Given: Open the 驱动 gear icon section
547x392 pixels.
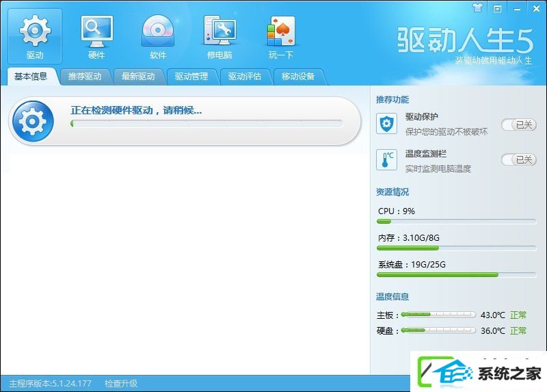Looking at the screenshot, I should 35,36.
